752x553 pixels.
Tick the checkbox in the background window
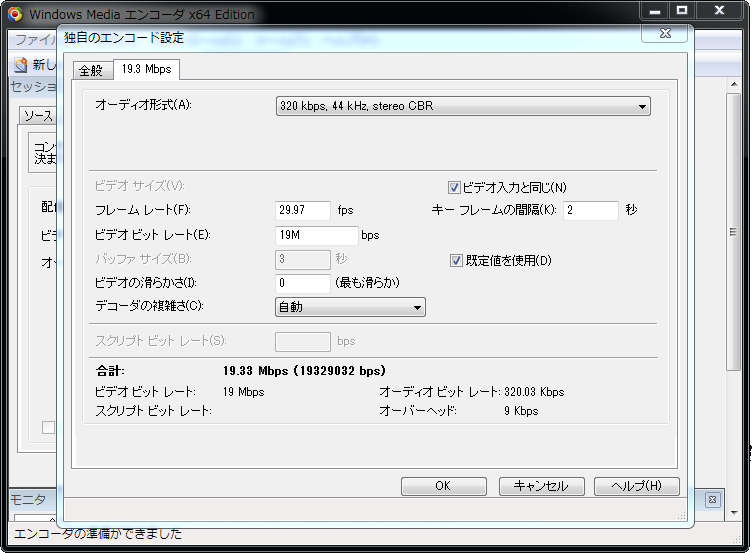pyautogui.click(x=48, y=428)
